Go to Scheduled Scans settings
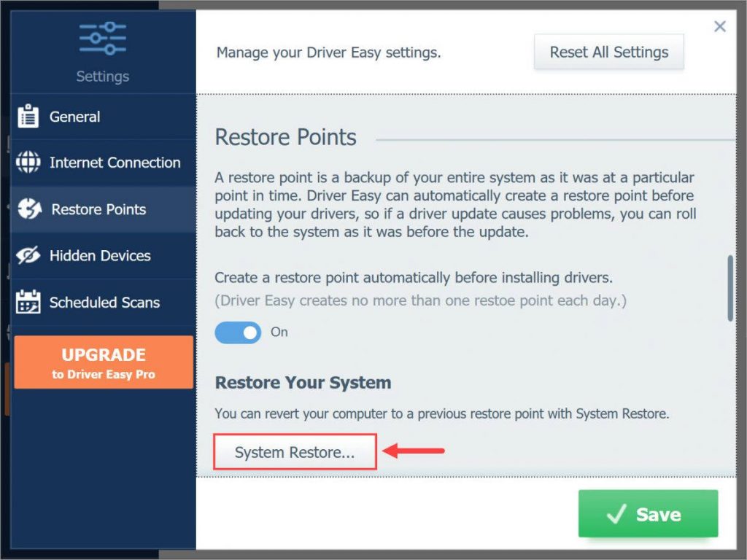 tap(103, 303)
